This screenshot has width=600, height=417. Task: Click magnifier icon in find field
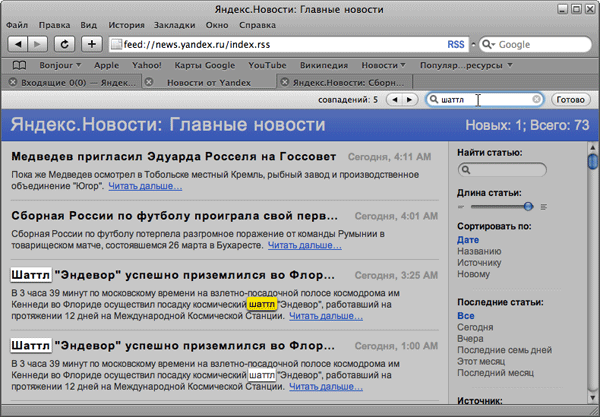[x=433, y=99]
